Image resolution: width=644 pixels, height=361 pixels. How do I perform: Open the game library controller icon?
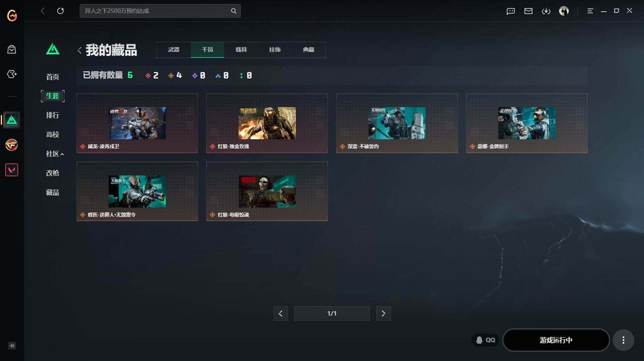tap(12, 74)
